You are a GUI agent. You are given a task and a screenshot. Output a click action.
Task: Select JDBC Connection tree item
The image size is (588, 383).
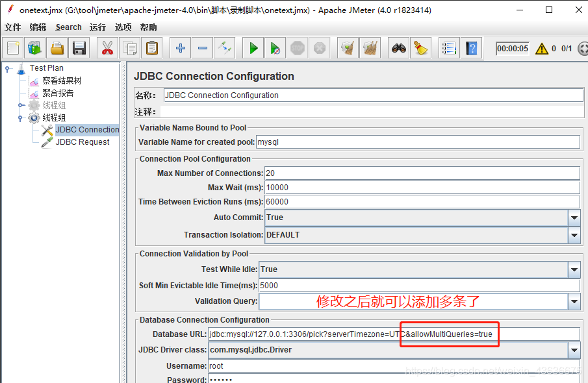(87, 130)
